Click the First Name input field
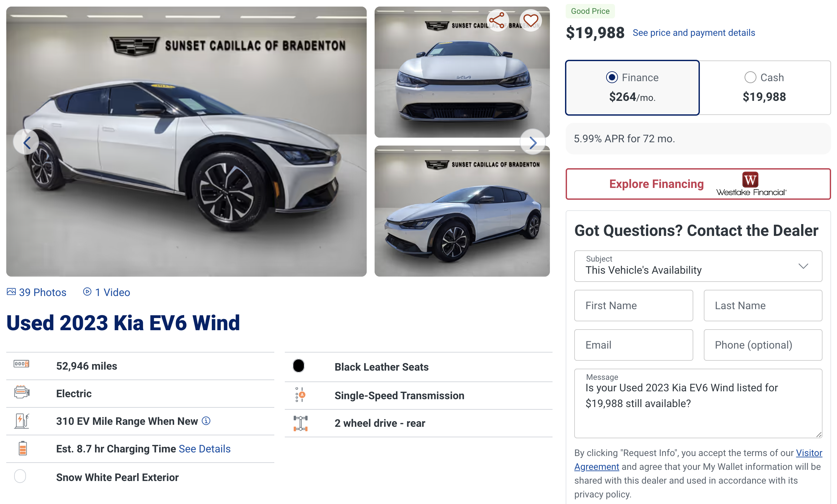This screenshot has height=504, width=837. tap(633, 306)
